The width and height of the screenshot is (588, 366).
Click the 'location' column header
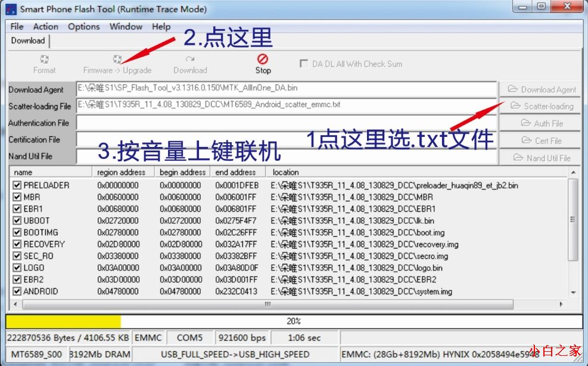[x=416, y=173]
